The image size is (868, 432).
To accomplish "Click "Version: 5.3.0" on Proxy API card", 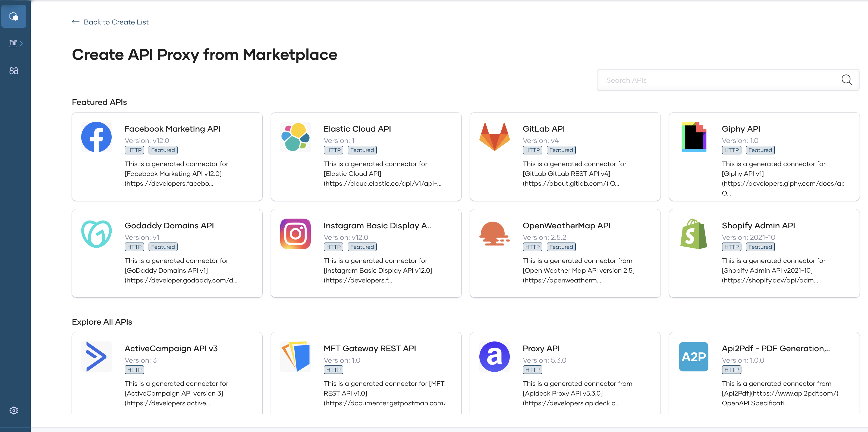I will point(545,360).
